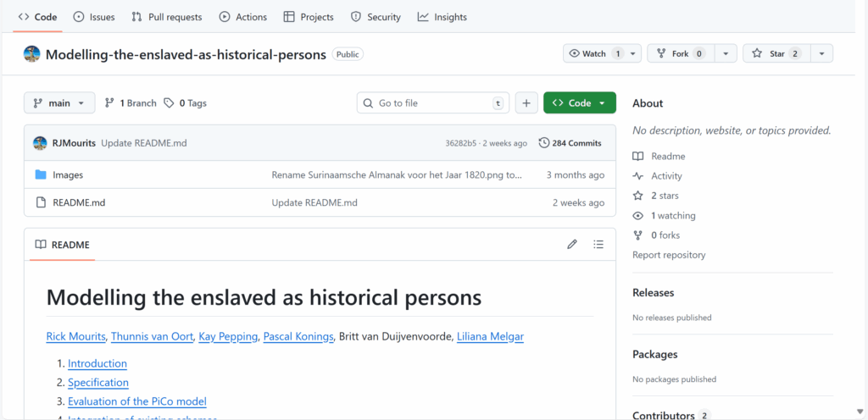The width and height of the screenshot is (868, 420).
Task: Open the Rick Mourits author link
Action: [x=75, y=336]
